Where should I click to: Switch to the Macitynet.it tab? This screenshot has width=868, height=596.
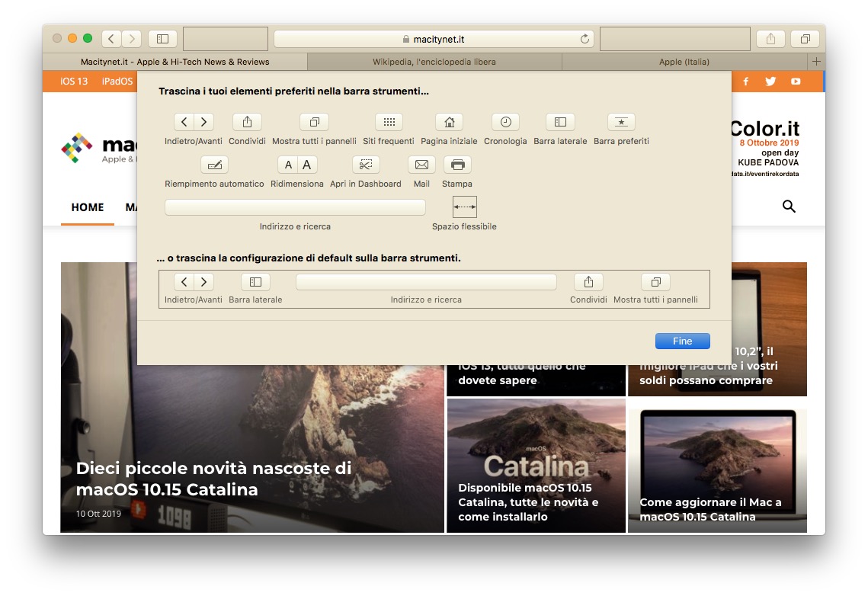pos(175,62)
